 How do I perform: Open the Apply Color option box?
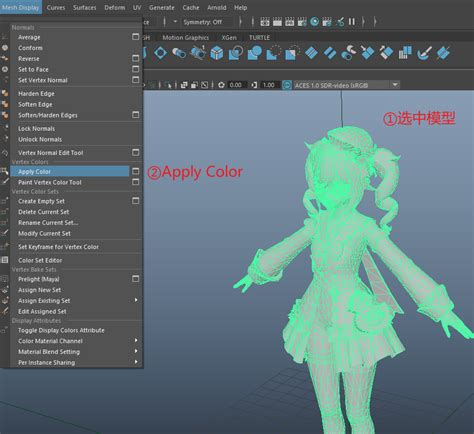tap(136, 171)
